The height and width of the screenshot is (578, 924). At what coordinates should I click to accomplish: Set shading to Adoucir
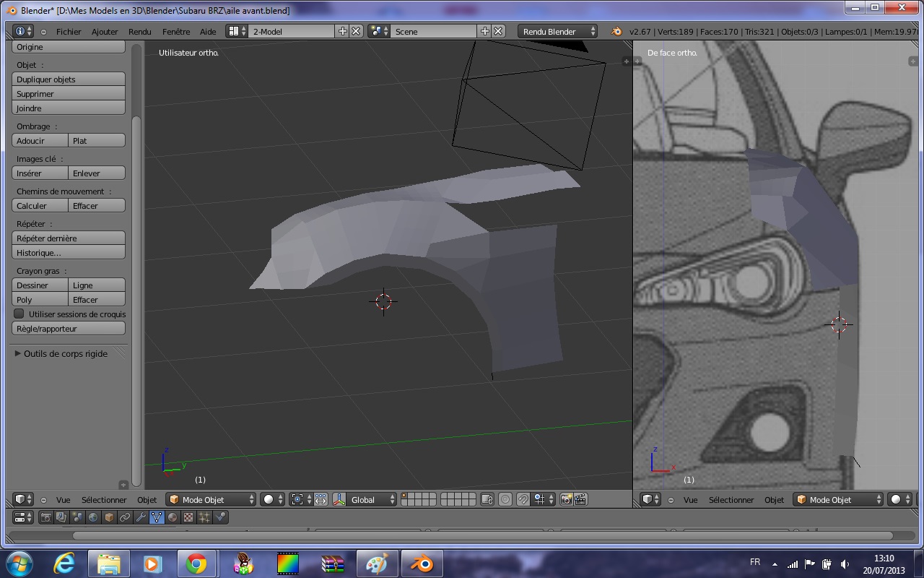40,141
